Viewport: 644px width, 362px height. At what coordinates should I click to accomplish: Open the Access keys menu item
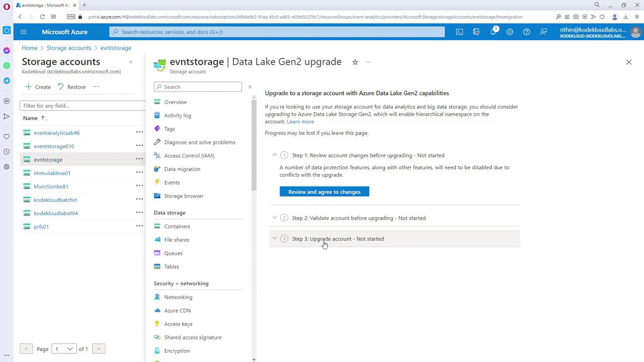[178, 324]
